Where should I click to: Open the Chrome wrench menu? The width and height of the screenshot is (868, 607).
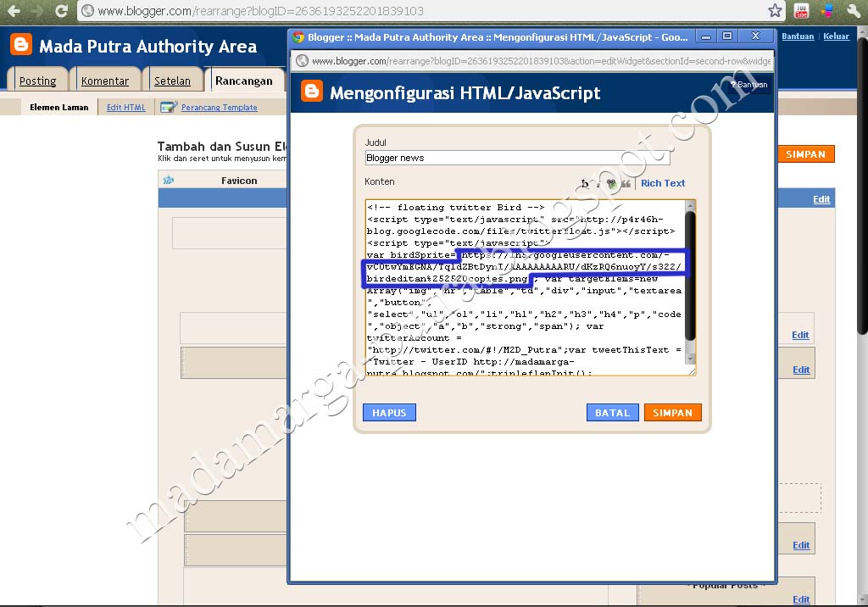pyautogui.click(x=853, y=10)
